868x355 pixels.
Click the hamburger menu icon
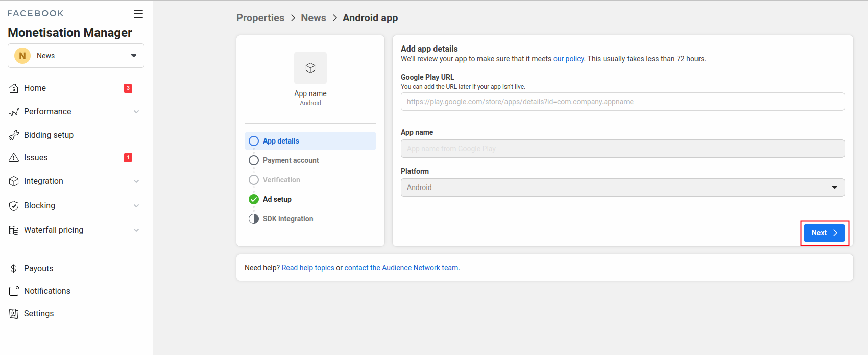pyautogui.click(x=138, y=14)
